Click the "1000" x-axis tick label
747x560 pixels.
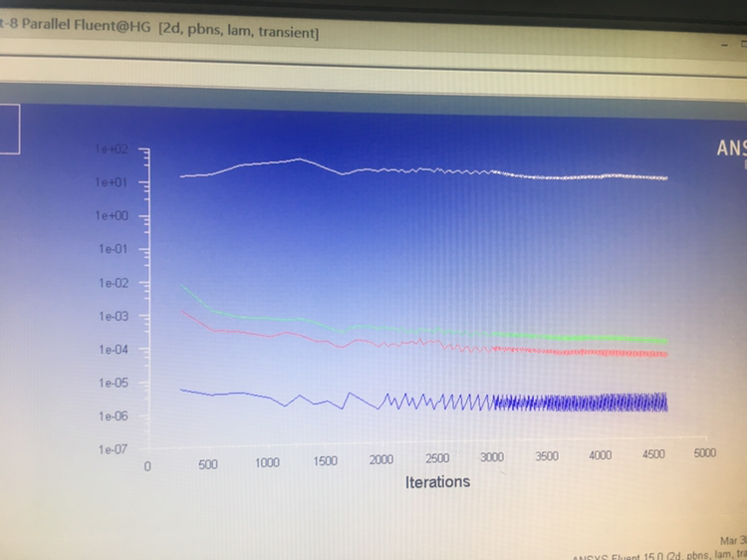coord(267,462)
